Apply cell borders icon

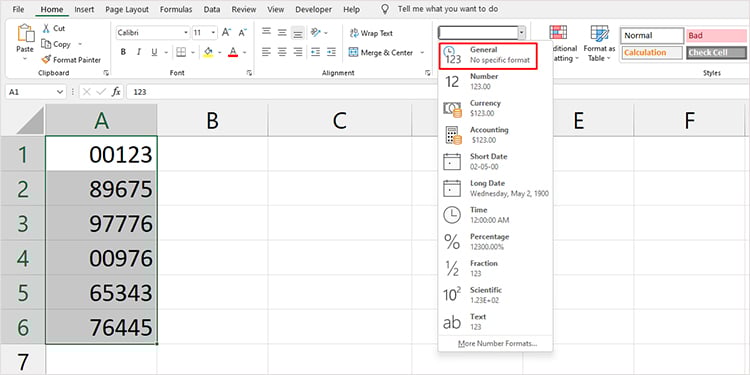pyautogui.click(x=181, y=52)
